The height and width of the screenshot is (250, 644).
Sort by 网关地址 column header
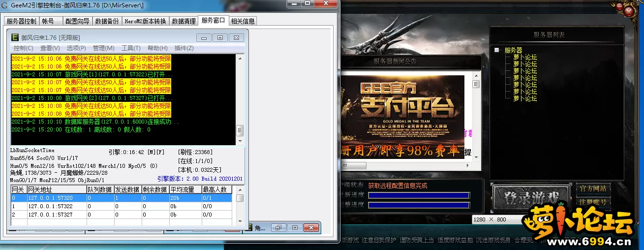56,189
